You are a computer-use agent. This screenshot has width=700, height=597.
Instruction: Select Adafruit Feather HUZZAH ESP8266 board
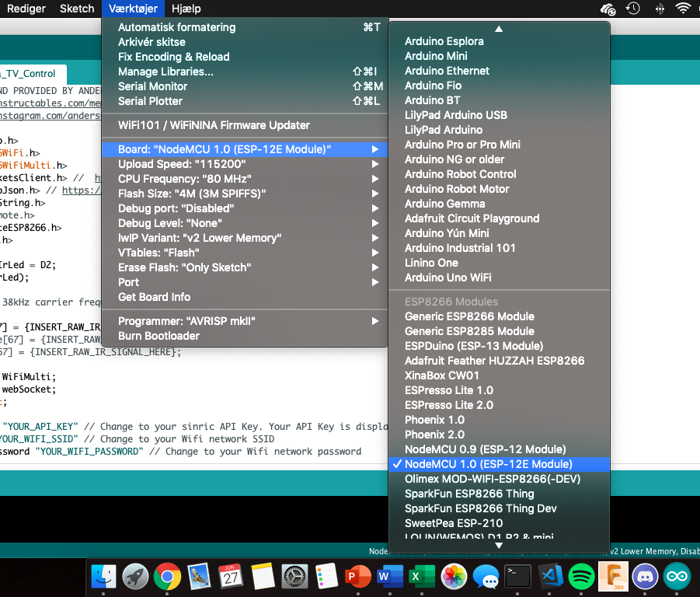tap(499, 361)
